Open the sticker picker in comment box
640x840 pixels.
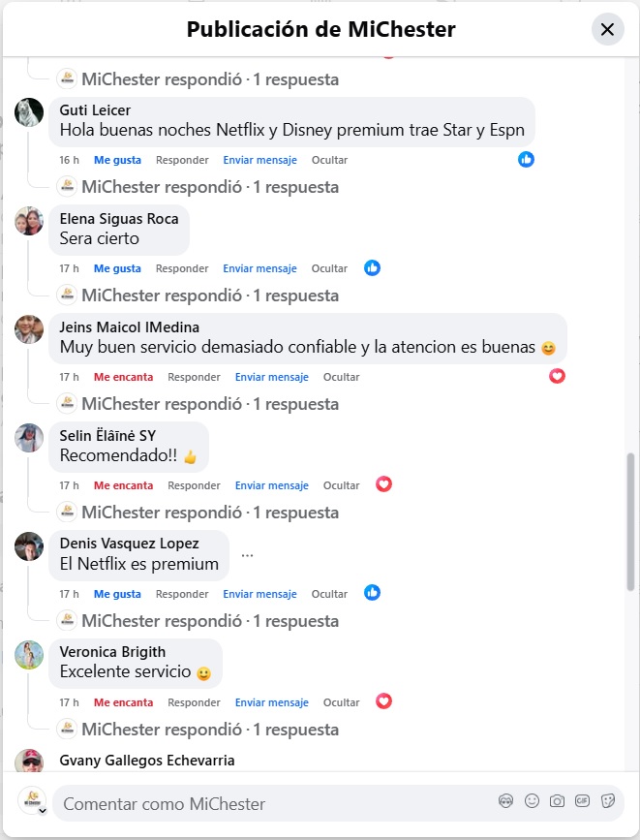pos(607,801)
